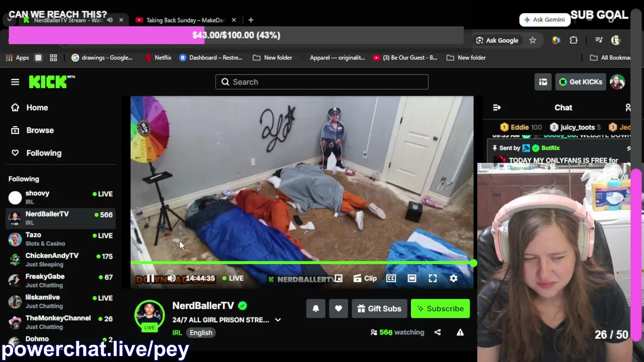The width and height of the screenshot is (644, 362).
Task: Open the Dashboard – Restre... bookmark
Action: 211,58
